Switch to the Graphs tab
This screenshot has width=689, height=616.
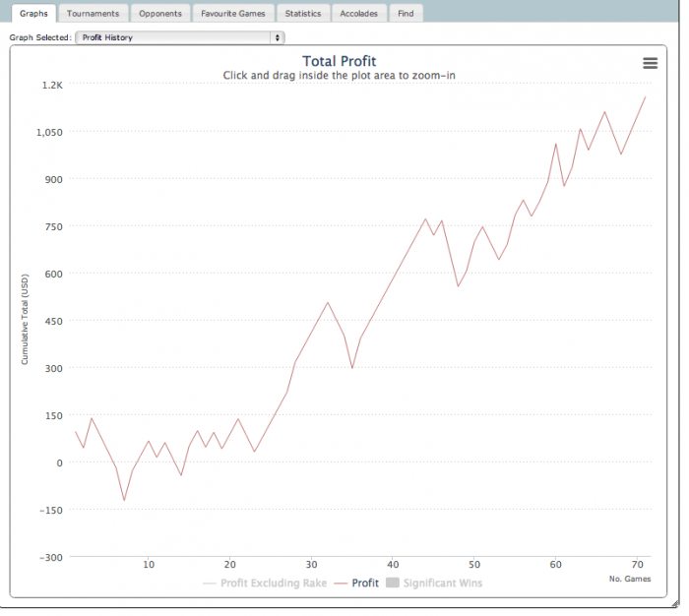(33, 14)
